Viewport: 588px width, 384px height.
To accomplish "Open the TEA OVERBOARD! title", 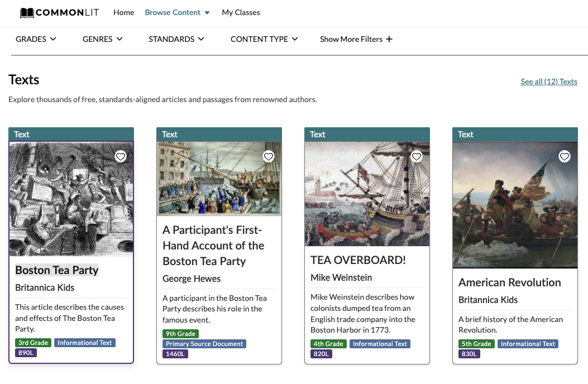I will point(358,260).
